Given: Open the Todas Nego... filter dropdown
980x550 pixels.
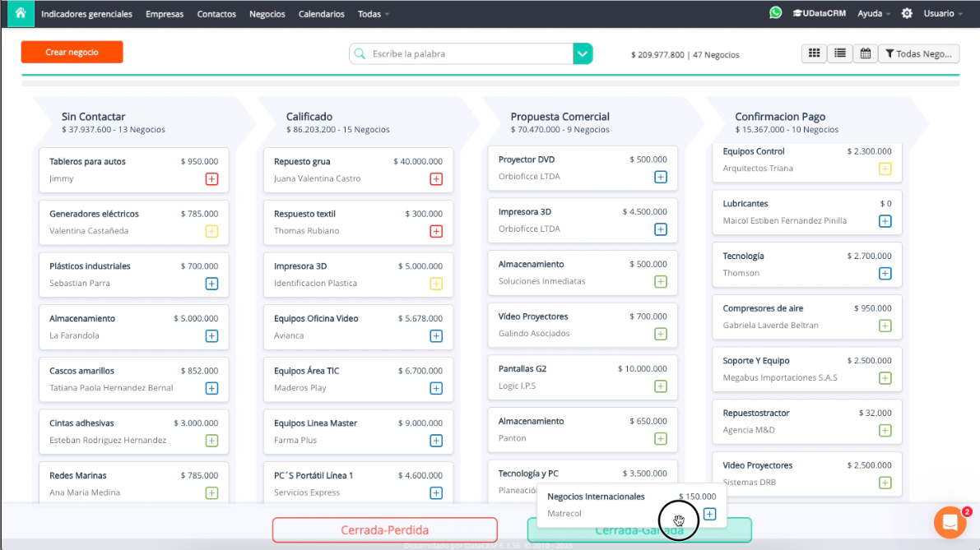Looking at the screenshot, I should pos(918,53).
